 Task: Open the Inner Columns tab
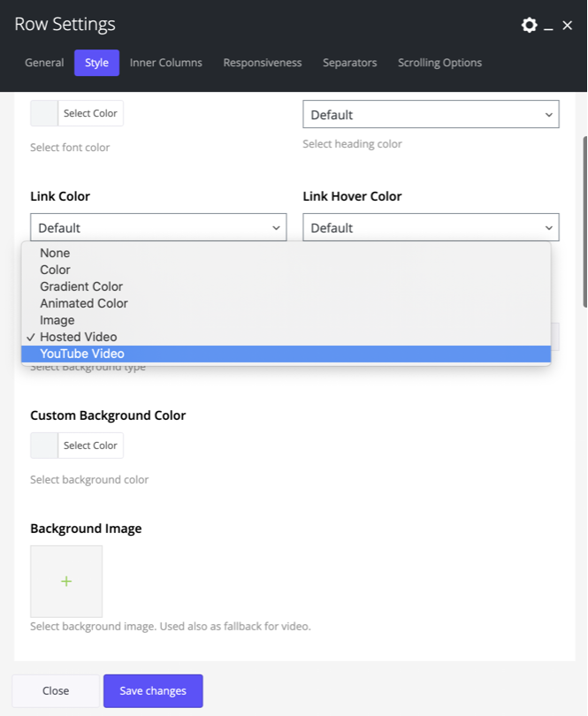coord(166,63)
